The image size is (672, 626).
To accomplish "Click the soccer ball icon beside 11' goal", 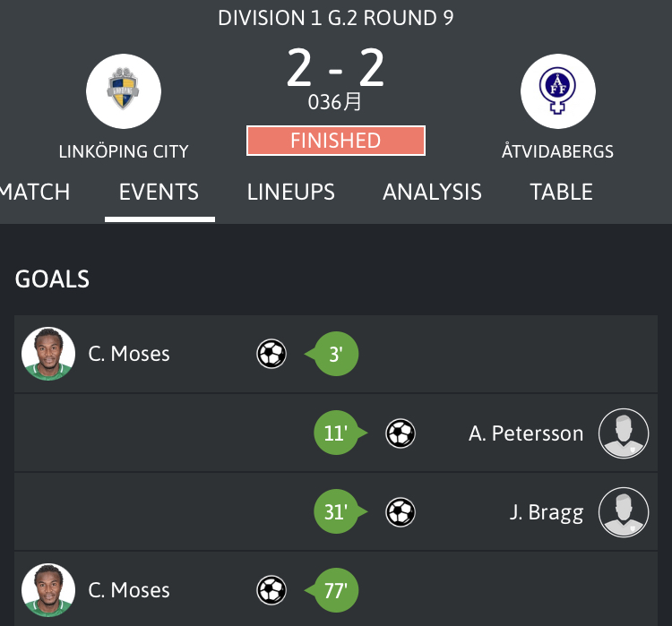I will (401, 433).
